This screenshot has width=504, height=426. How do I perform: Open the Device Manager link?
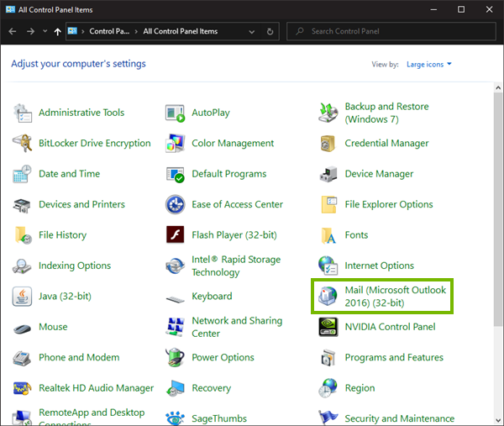[379, 174]
